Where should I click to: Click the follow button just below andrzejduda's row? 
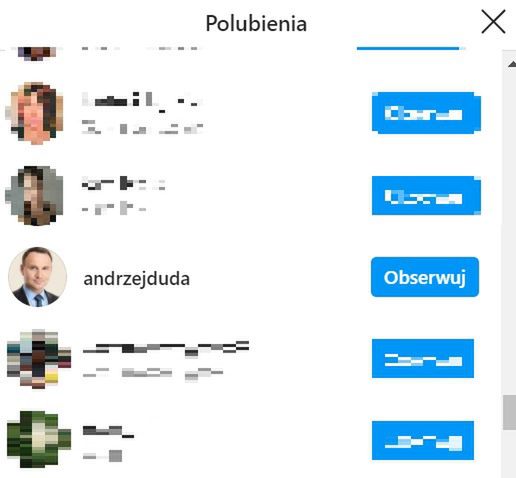pos(423,358)
